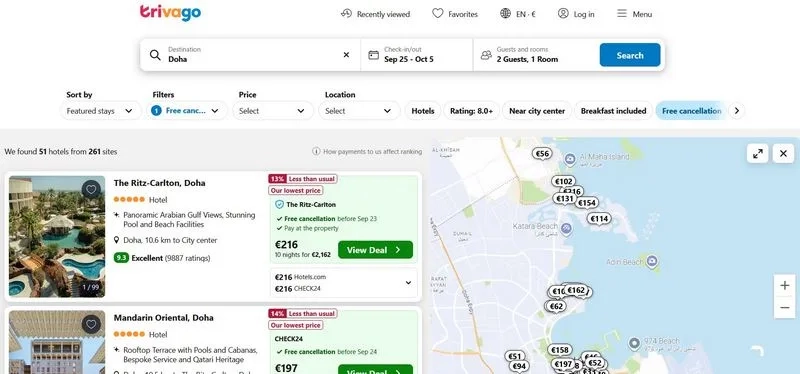Screen dimensions: 800x374
Task: Click the Katara Beach map pin
Action: [566, 229]
